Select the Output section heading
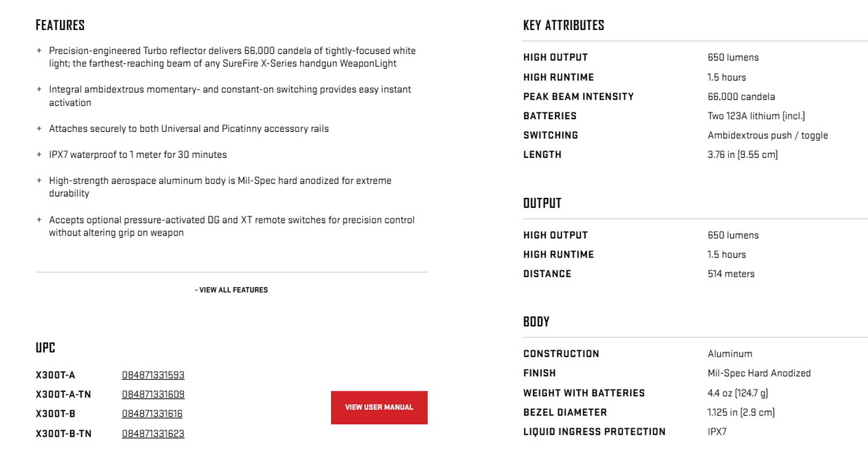This screenshot has width=868, height=463. click(x=542, y=203)
